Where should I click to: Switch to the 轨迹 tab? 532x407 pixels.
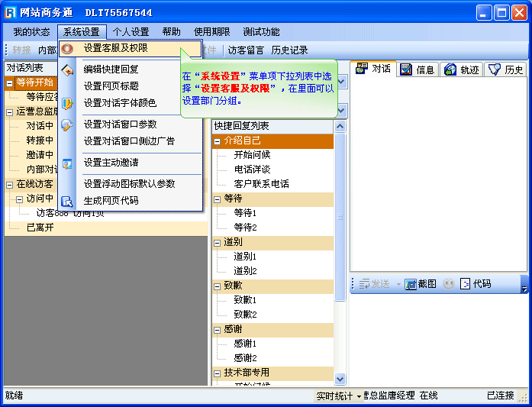pos(461,69)
